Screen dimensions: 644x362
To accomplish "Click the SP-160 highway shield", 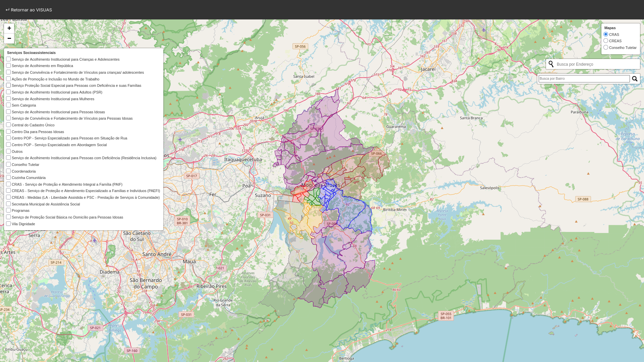I will pos(132,351).
